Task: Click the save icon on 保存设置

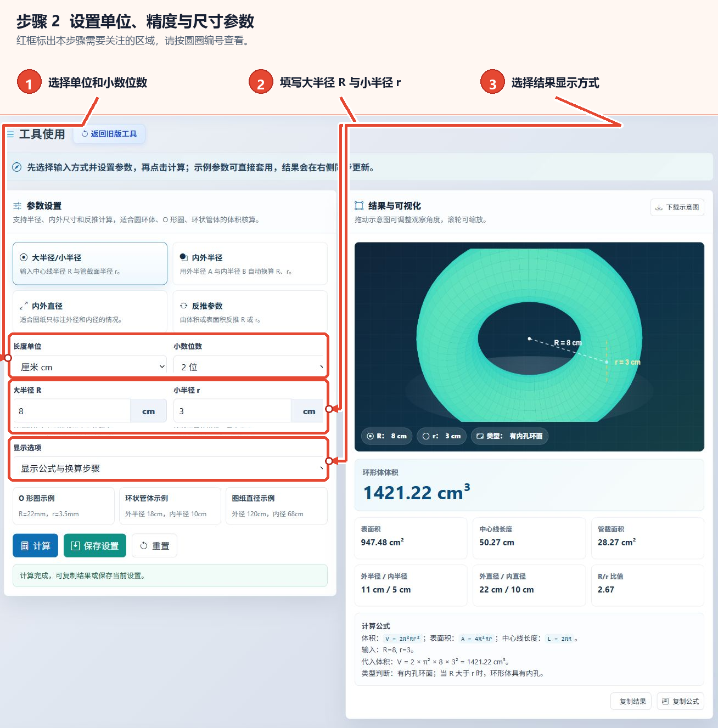Action: 76,546
